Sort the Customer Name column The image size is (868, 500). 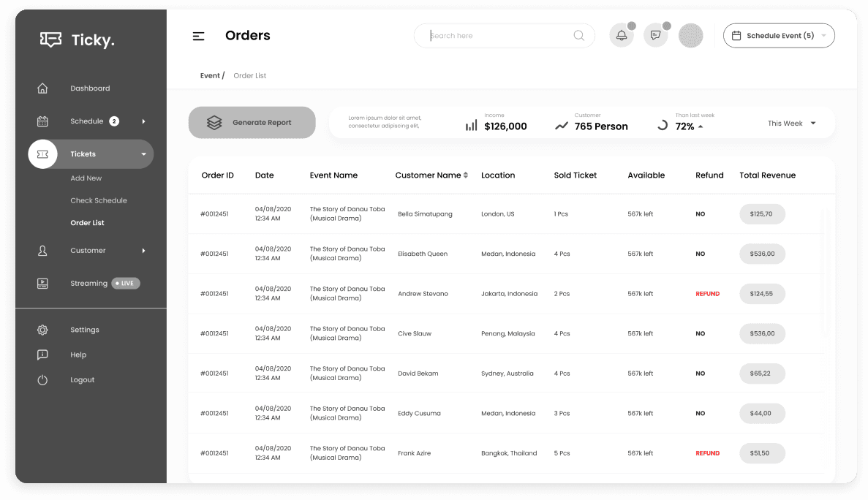point(466,175)
